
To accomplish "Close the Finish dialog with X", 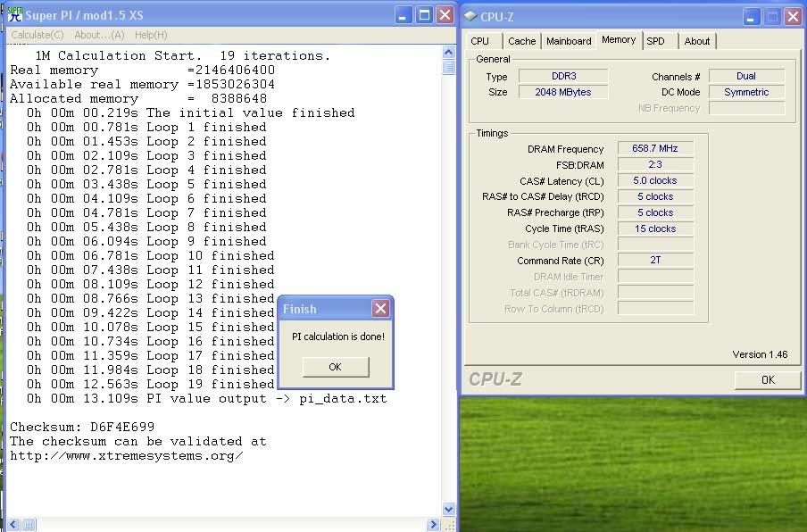I will click(x=380, y=309).
